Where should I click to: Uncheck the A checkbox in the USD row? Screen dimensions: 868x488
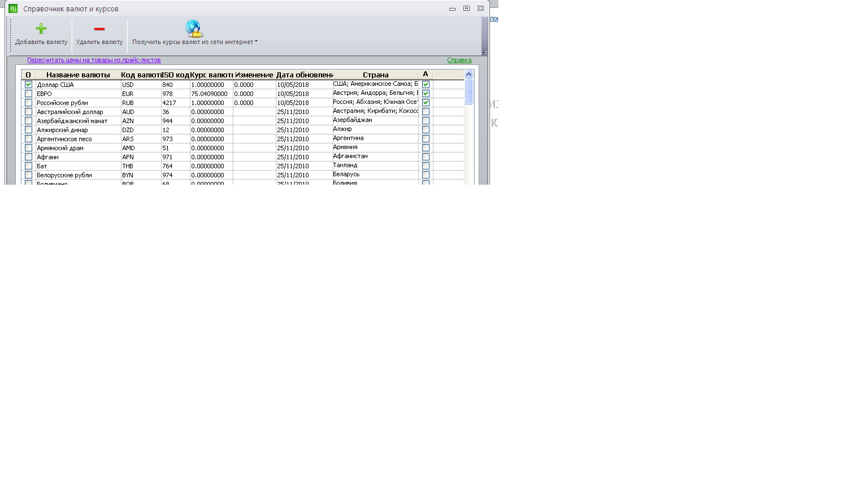click(426, 84)
